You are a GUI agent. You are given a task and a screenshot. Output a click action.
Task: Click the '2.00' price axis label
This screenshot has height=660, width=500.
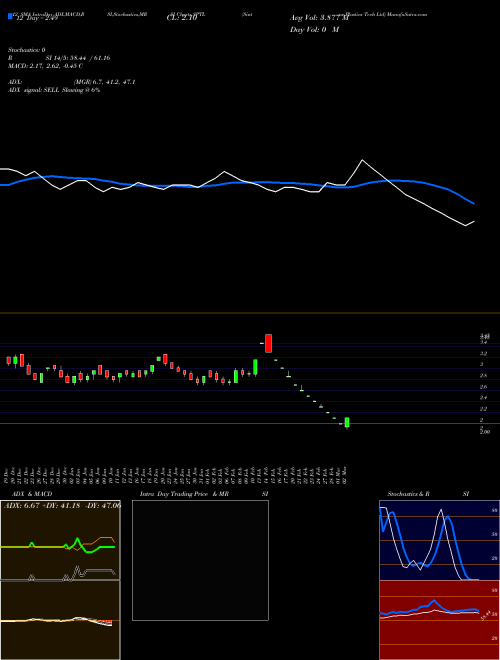point(485,432)
